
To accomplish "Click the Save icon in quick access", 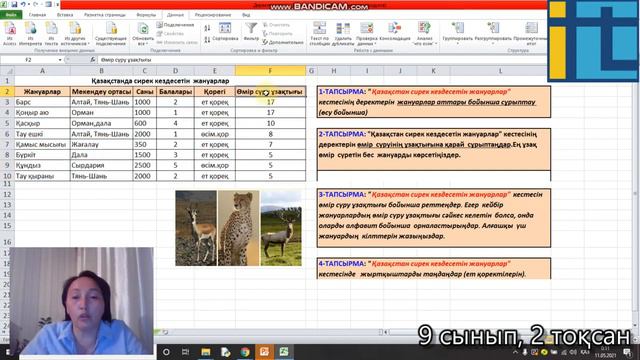I will coord(14,4).
